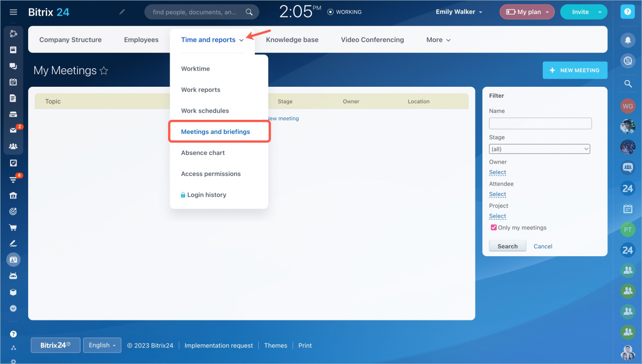Open the employee ID card sidebar icon

tap(14, 260)
